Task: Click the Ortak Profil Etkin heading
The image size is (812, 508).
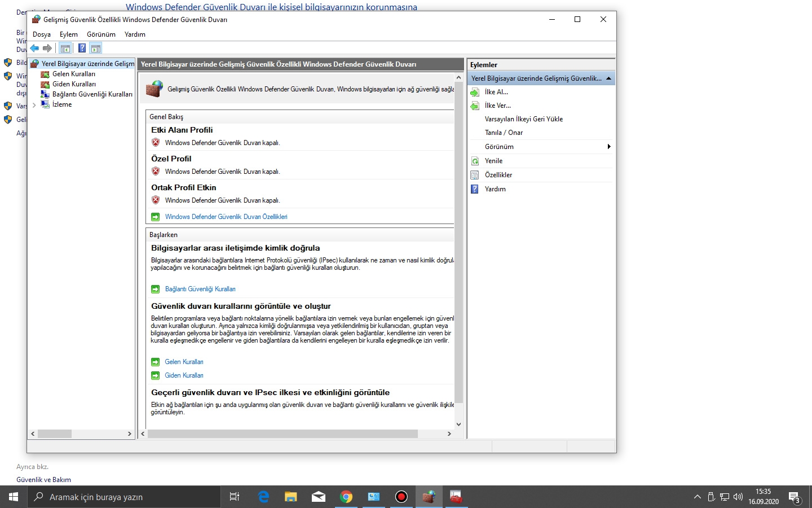Action: pyautogui.click(x=183, y=187)
